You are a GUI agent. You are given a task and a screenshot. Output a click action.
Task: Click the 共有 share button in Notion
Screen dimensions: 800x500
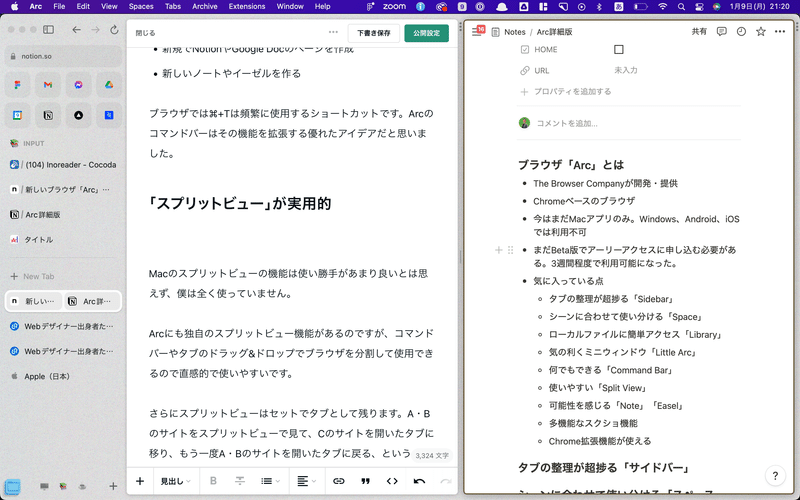(699, 32)
